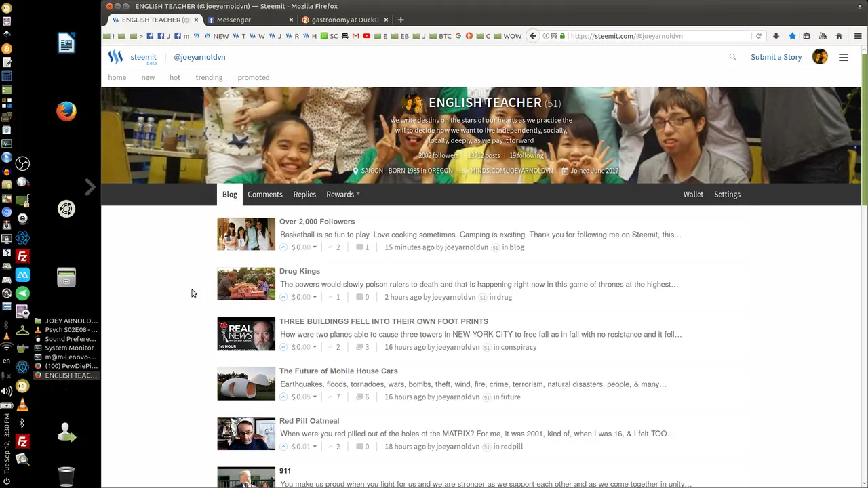Open the REAL NEWS post thumbnail

(246, 334)
